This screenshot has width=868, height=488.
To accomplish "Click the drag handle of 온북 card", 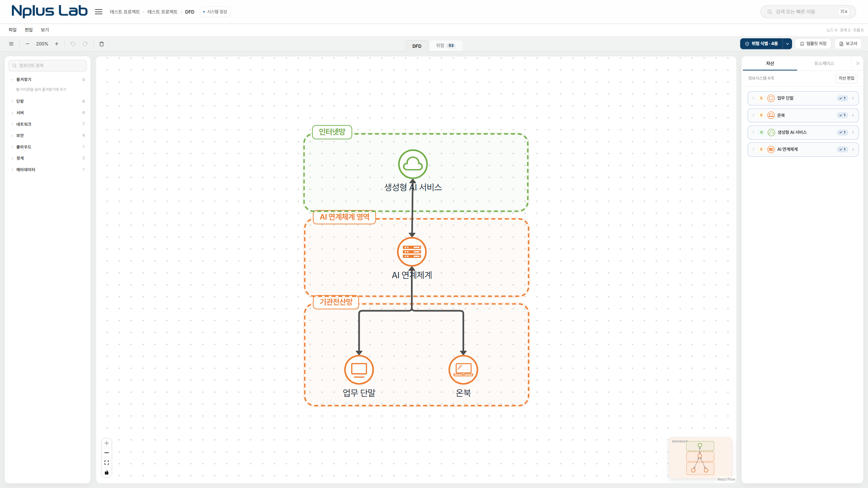I will click(753, 115).
